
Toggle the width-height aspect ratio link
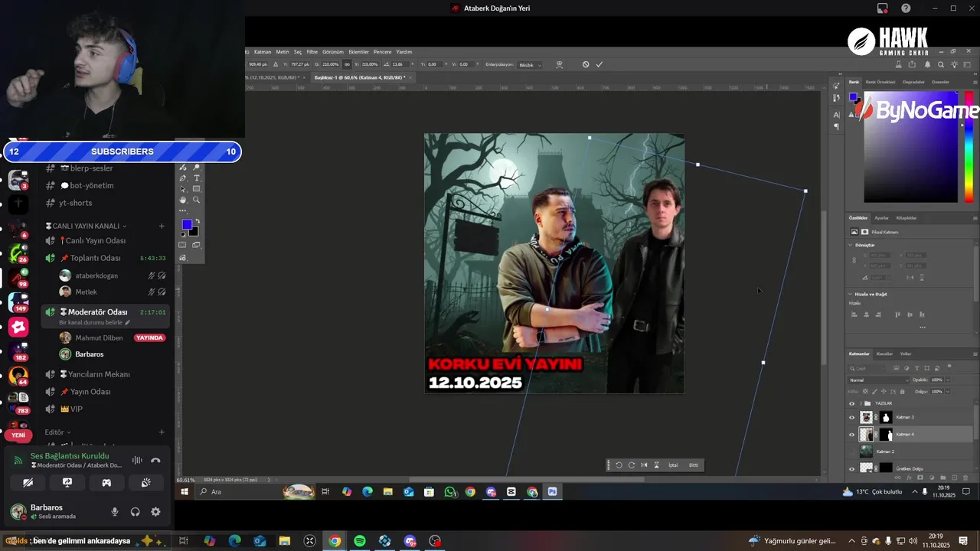[x=348, y=64]
